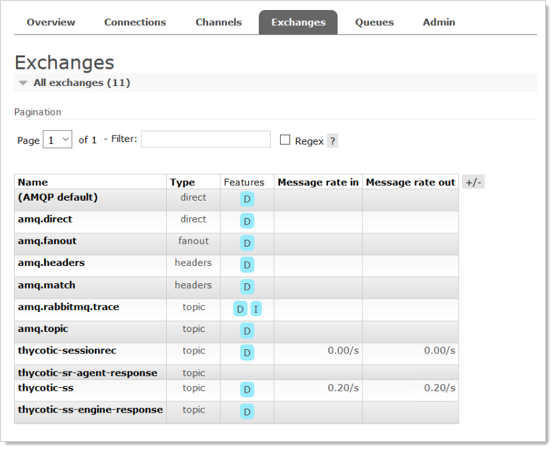Open the Admin tab
554x450 pixels.
[439, 22]
